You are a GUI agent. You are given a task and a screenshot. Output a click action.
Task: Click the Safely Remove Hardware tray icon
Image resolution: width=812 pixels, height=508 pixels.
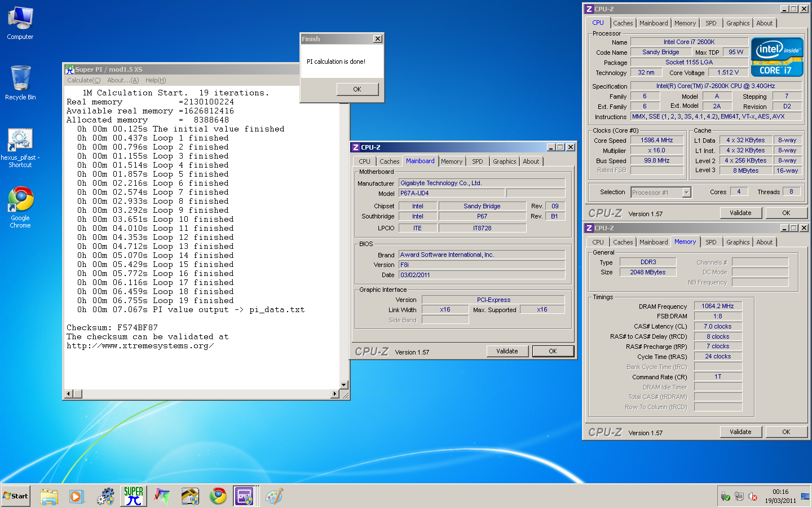point(726,497)
